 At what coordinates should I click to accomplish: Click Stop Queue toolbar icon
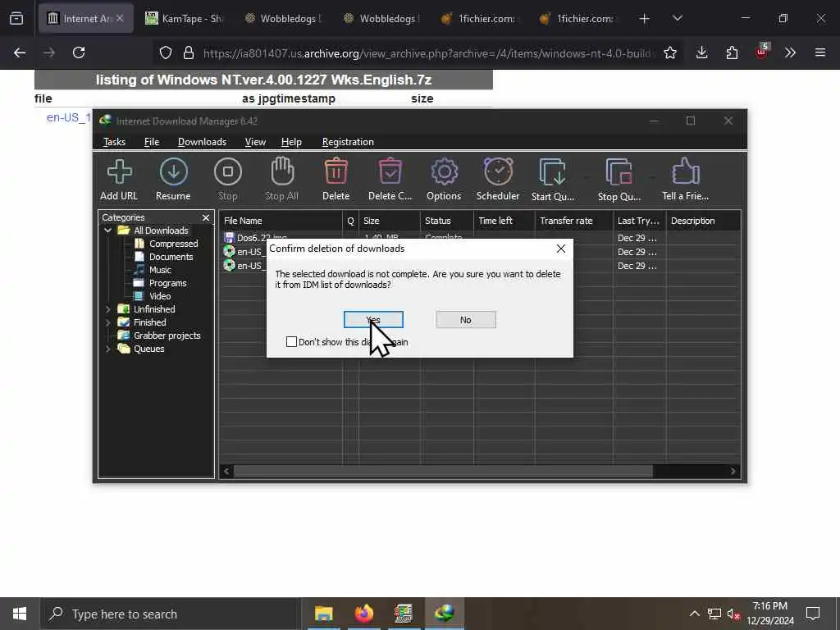coord(619,180)
